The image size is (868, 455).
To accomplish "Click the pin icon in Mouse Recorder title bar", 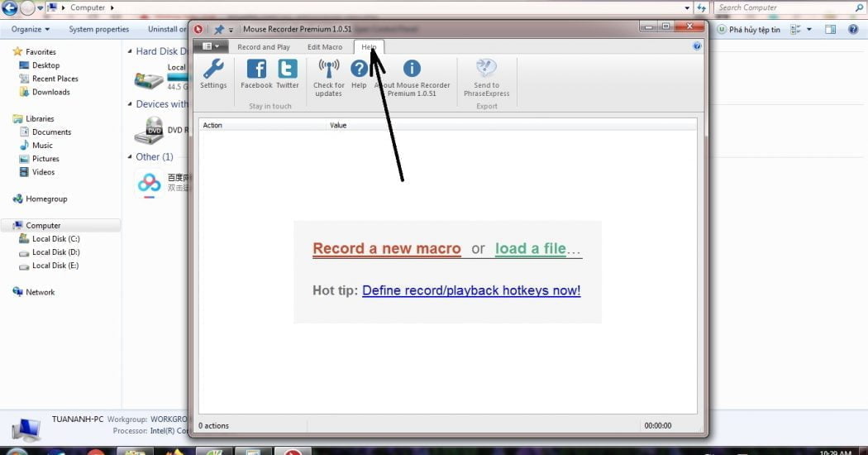I will point(219,30).
